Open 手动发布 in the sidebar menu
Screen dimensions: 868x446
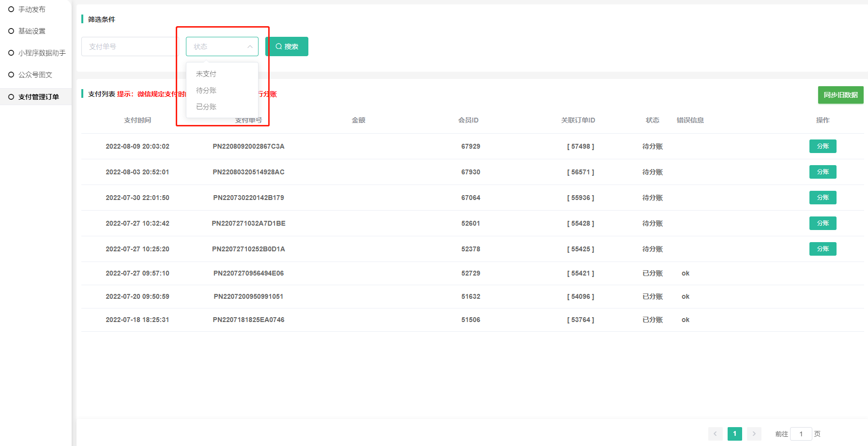click(x=32, y=9)
